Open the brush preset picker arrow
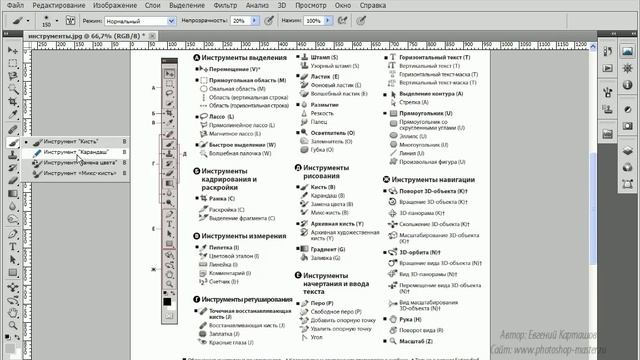Viewport: 640px width, 360px height. pyautogui.click(x=57, y=21)
